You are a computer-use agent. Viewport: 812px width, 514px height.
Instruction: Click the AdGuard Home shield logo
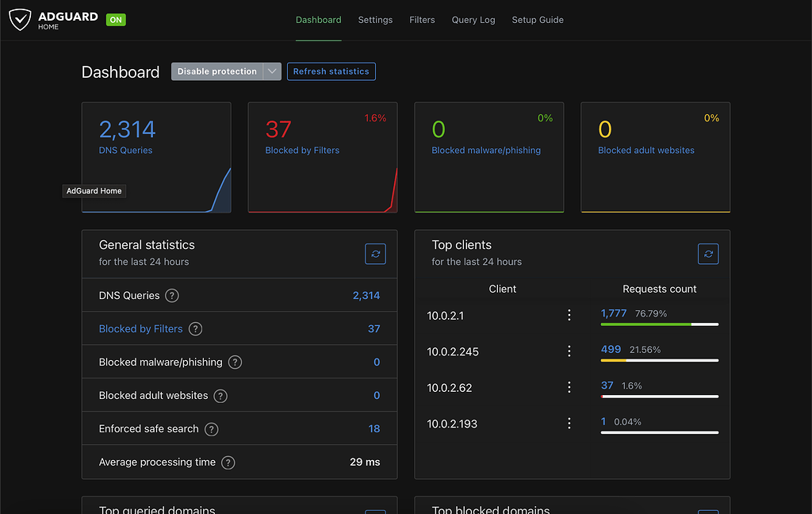(21, 20)
